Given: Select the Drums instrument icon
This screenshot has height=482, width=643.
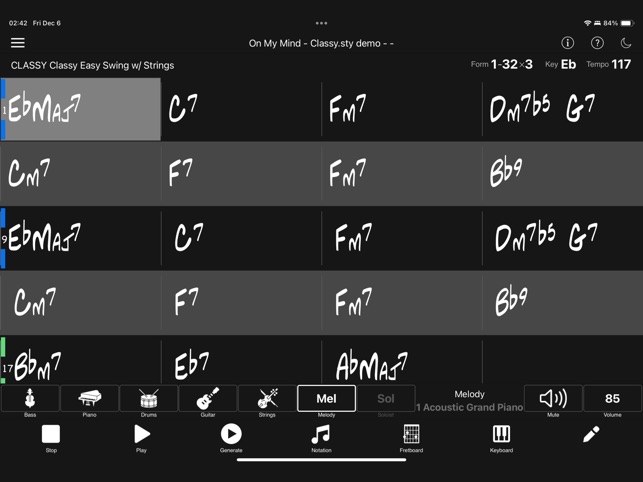Looking at the screenshot, I should click(148, 398).
